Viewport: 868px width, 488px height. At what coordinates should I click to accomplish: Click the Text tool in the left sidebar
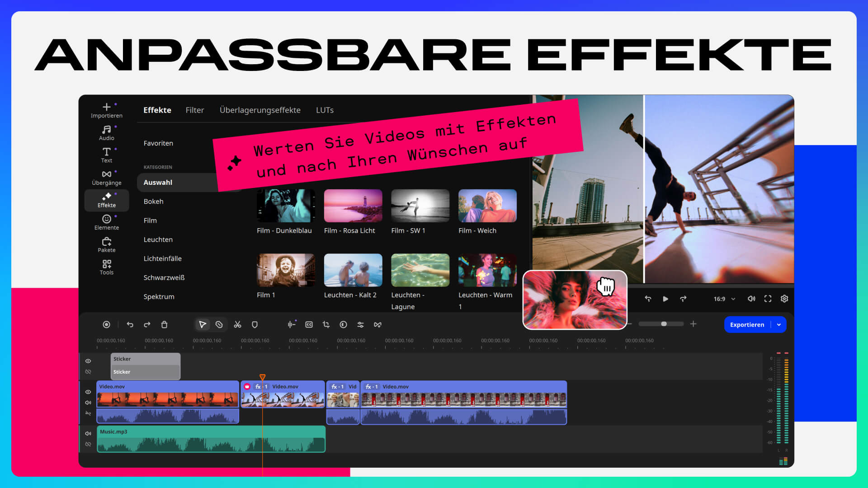click(x=106, y=154)
